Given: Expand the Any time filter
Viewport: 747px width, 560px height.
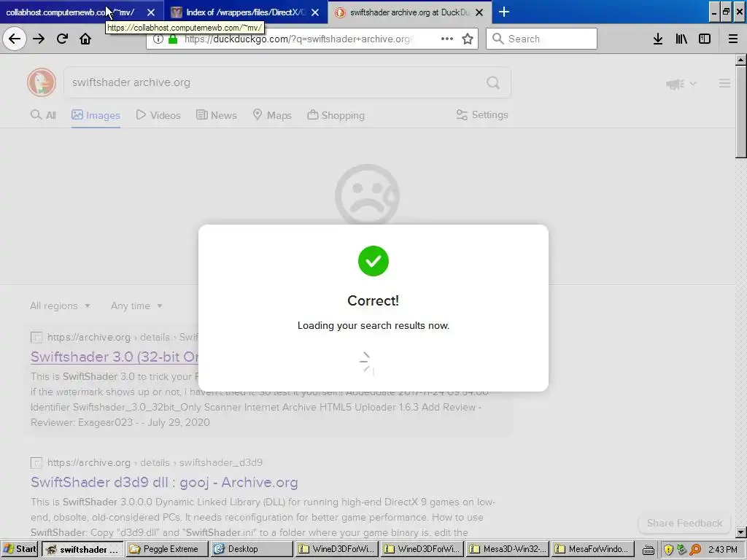Looking at the screenshot, I should click(136, 306).
